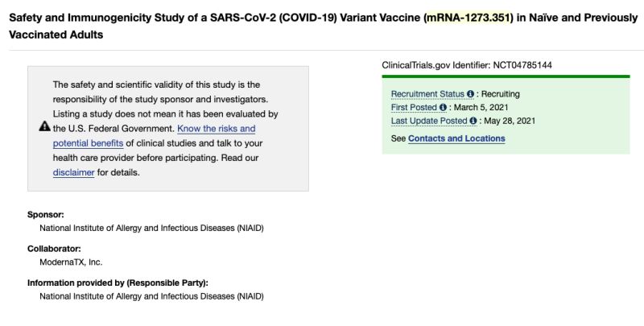
Task: Click the Collaborator heading label
Action: pos(54,249)
